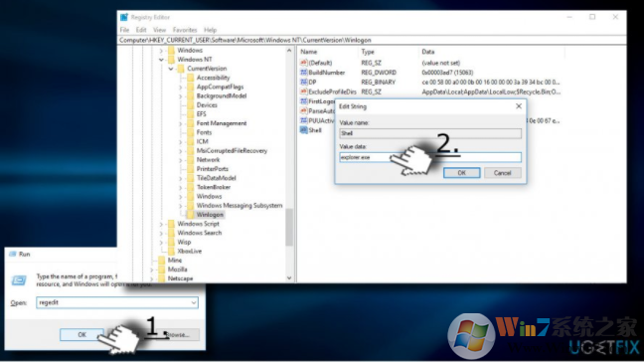The image size is (644, 362).
Task: Click the (Default) value icon
Action: coord(303,63)
